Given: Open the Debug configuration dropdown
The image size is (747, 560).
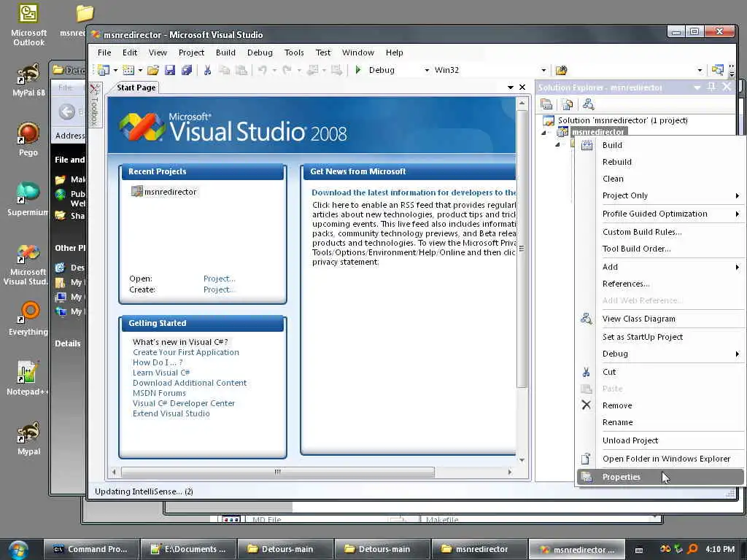Looking at the screenshot, I should point(427,70).
